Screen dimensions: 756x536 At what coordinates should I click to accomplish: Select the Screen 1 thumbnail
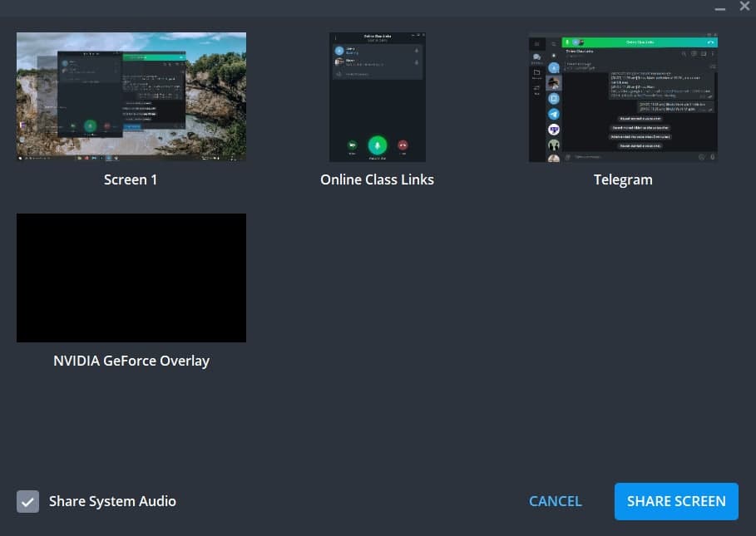point(131,96)
